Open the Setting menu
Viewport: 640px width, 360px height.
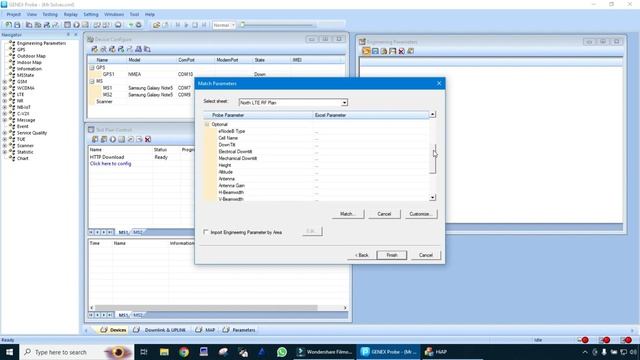pyautogui.click(x=91, y=14)
